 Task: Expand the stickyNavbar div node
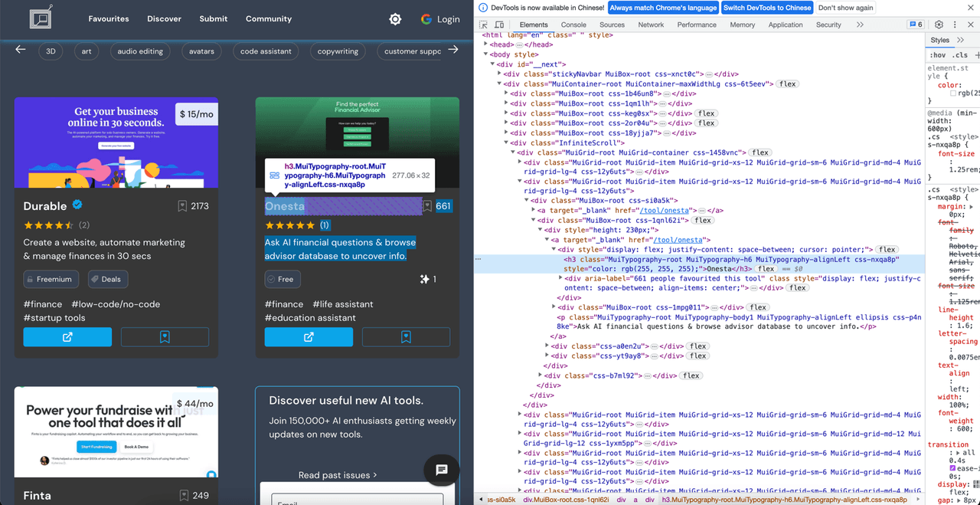(x=500, y=74)
